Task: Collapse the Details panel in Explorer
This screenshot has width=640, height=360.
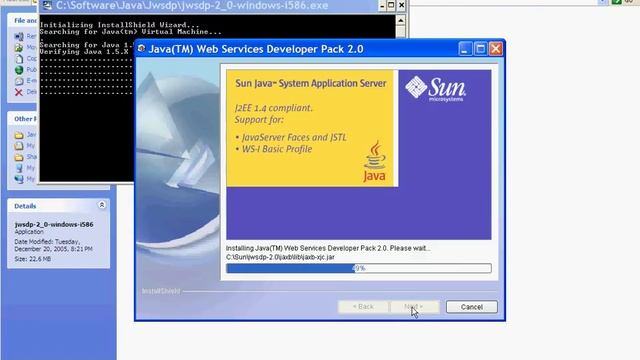Action: [102, 205]
